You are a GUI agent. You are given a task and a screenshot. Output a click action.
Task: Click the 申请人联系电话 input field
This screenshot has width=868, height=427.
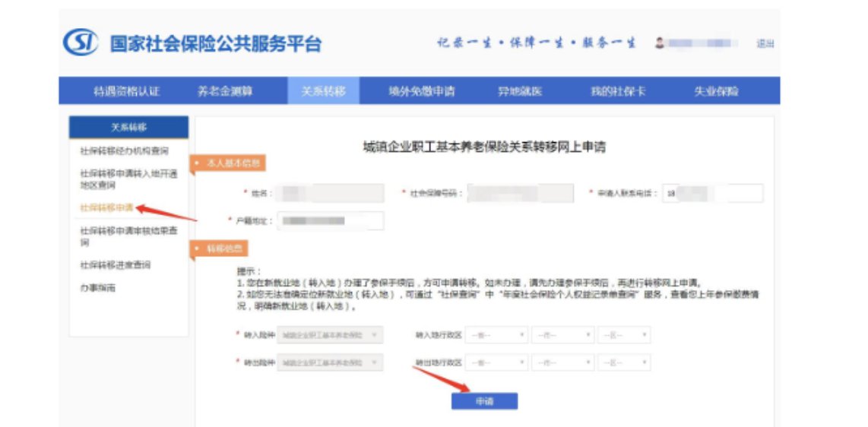(x=712, y=194)
